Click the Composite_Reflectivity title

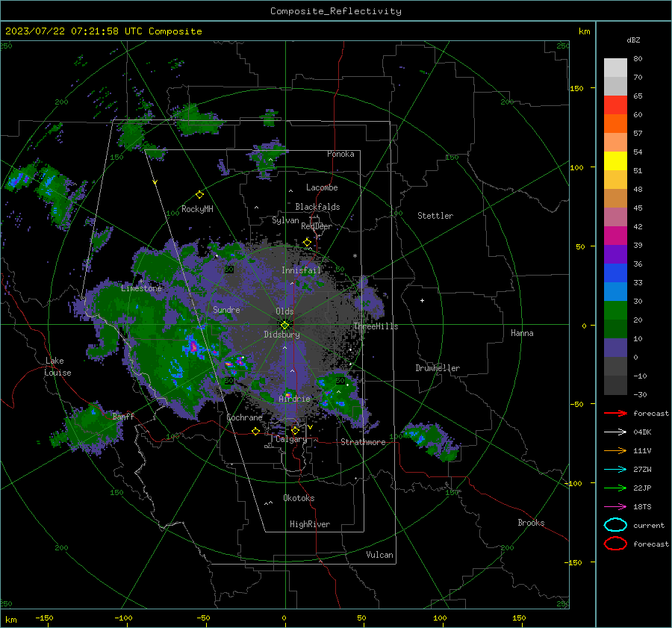tap(335, 11)
